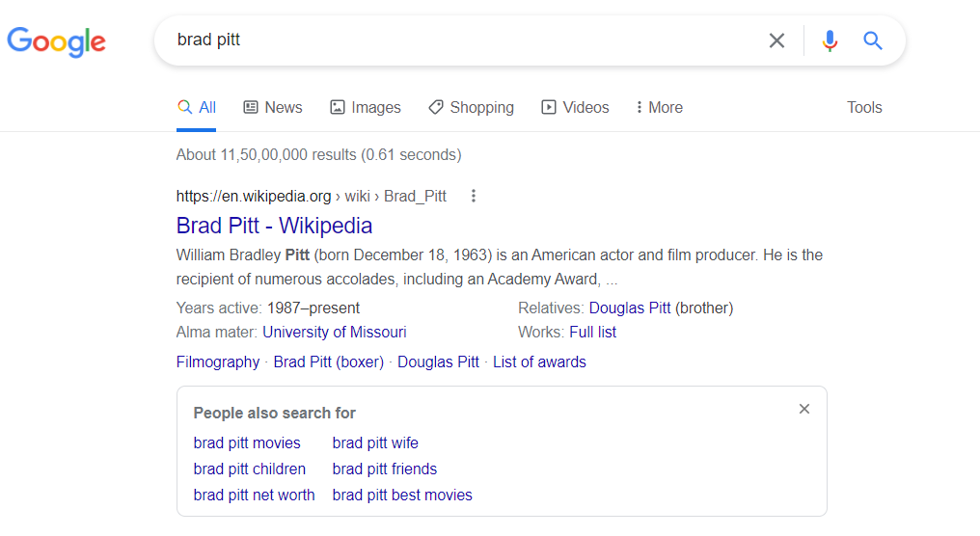Start voice search with microphone icon
Image resolution: width=980 pixels, height=536 pixels.
click(830, 40)
